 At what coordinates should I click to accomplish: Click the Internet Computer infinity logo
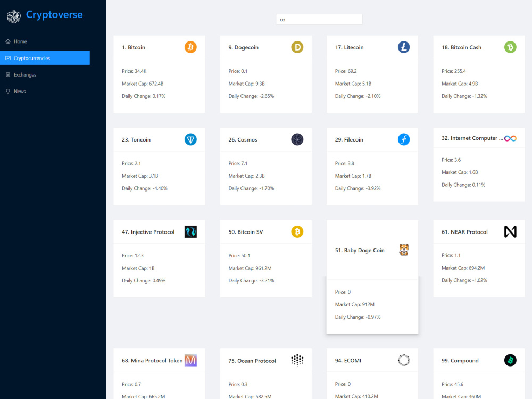tap(510, 138)
